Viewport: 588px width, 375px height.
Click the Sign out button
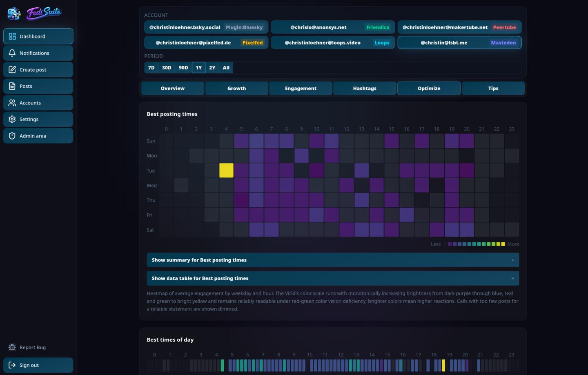pyautogui.click(x=38, y=365)
